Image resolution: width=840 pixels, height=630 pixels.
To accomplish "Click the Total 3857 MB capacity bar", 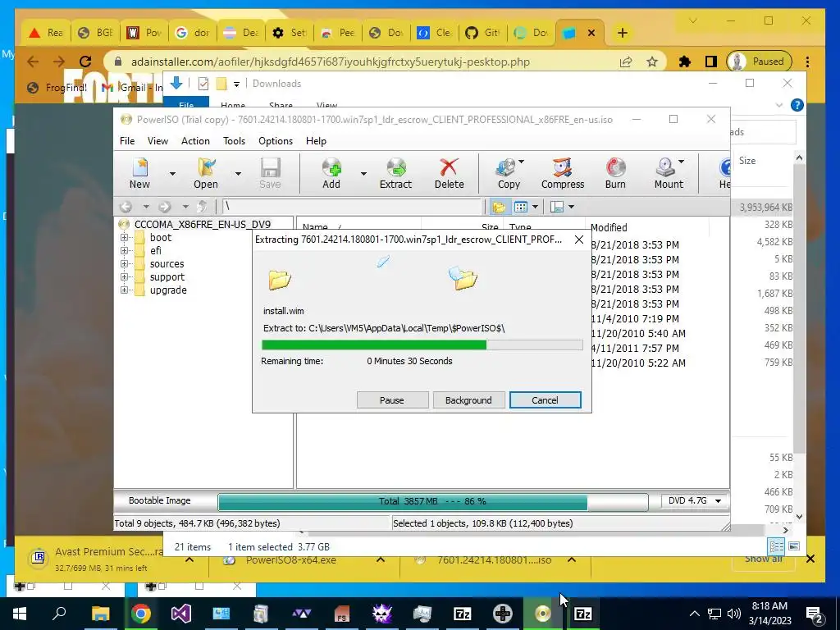I will (x=433, y=501).
